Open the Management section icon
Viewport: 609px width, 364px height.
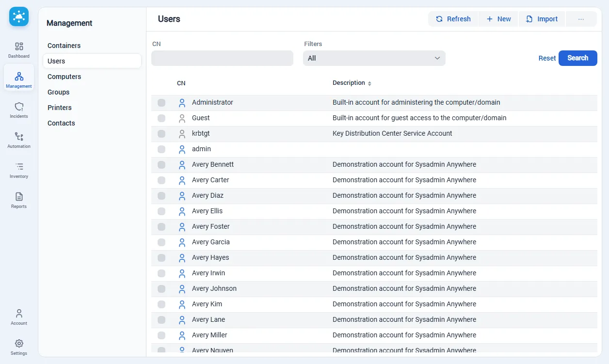tap(19, 77)
